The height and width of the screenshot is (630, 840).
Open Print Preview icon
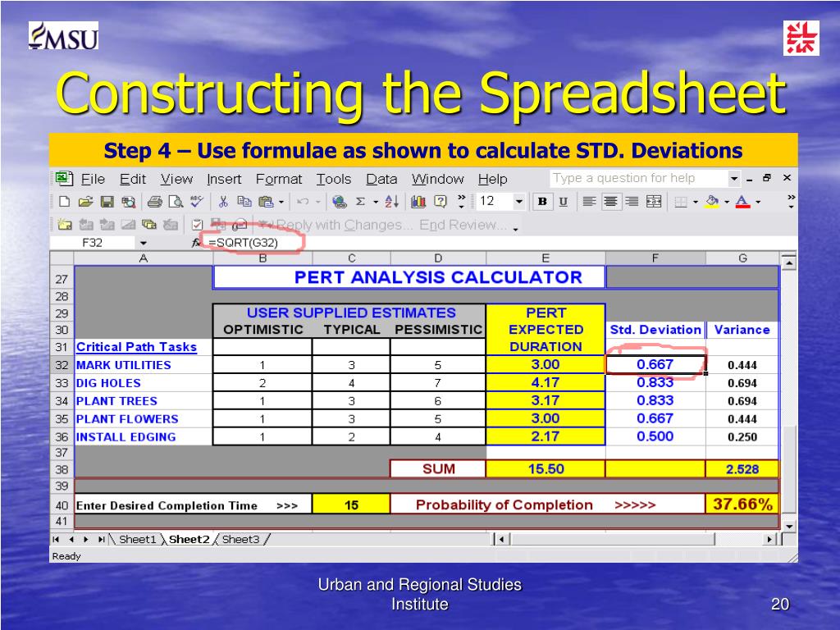[176, 202]
